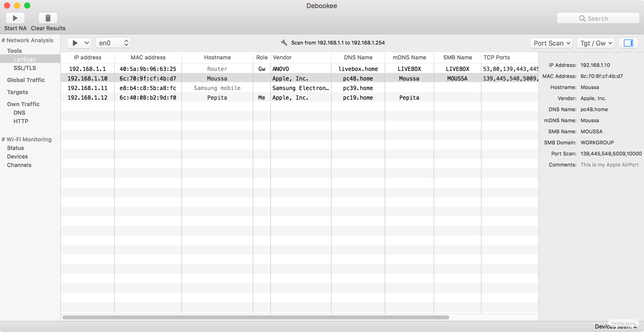Sort by Role column header

tap(262, 57)
